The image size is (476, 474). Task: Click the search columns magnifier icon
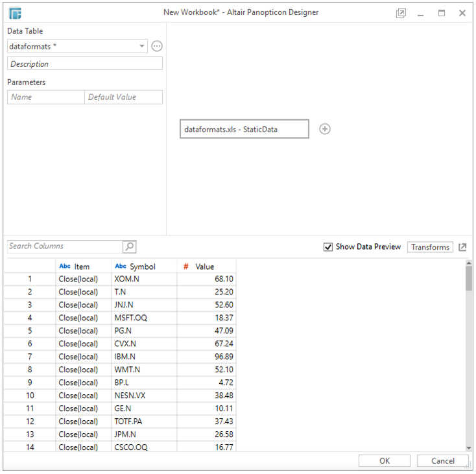click(129, 246)
